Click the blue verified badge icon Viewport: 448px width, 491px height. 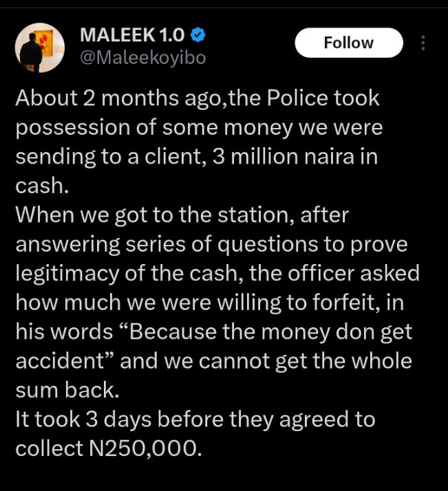[199, 34]
